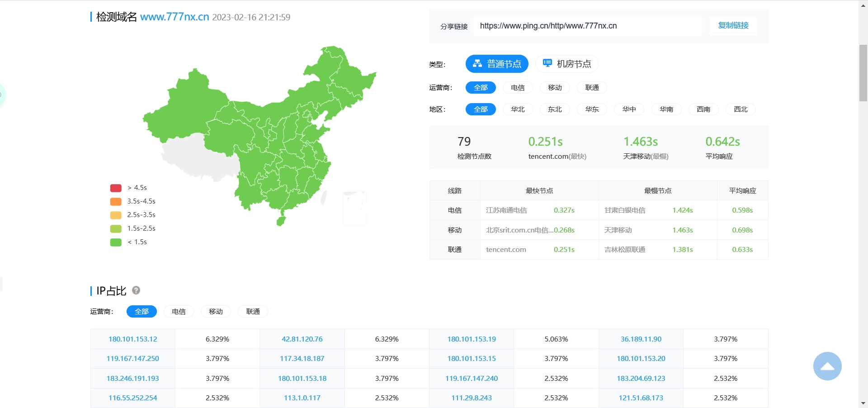Viewport: 868px width, 408px height.
Task: Open IP 180.101.153.15 link
Action: pos(472,359)
